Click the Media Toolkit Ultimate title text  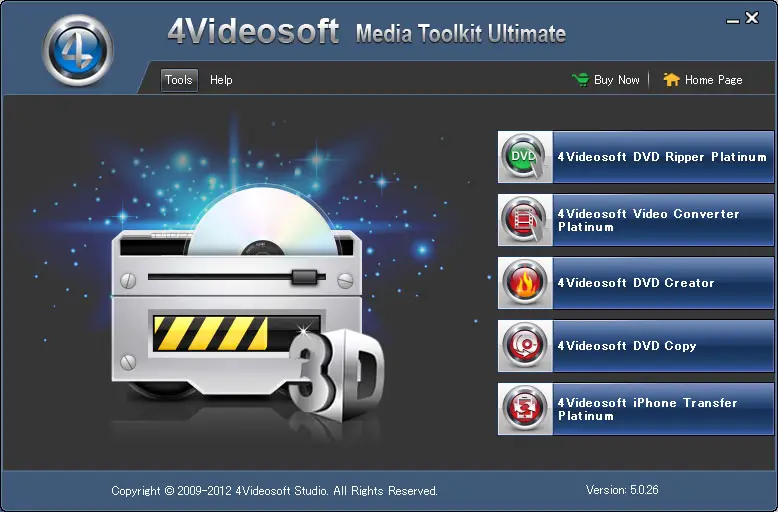click(461, 34)
